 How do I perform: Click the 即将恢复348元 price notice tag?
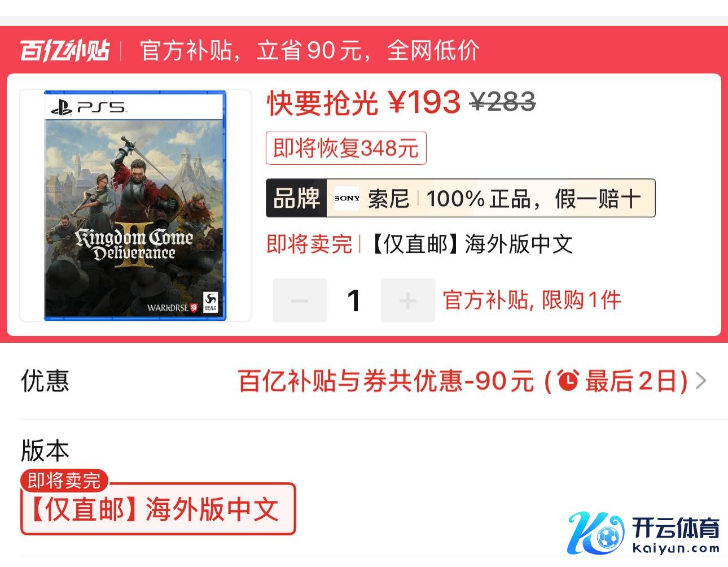tap(346, 149)
